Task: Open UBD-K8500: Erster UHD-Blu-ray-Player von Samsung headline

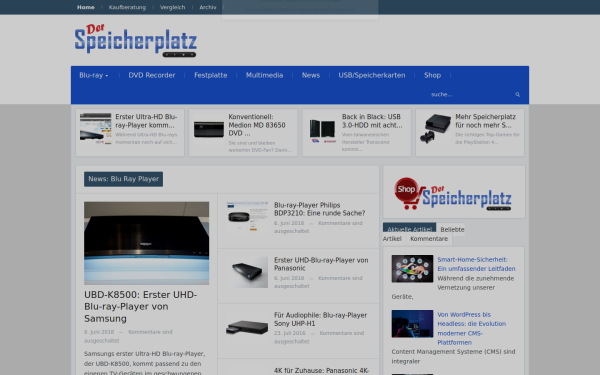Action: click(140, 307)
